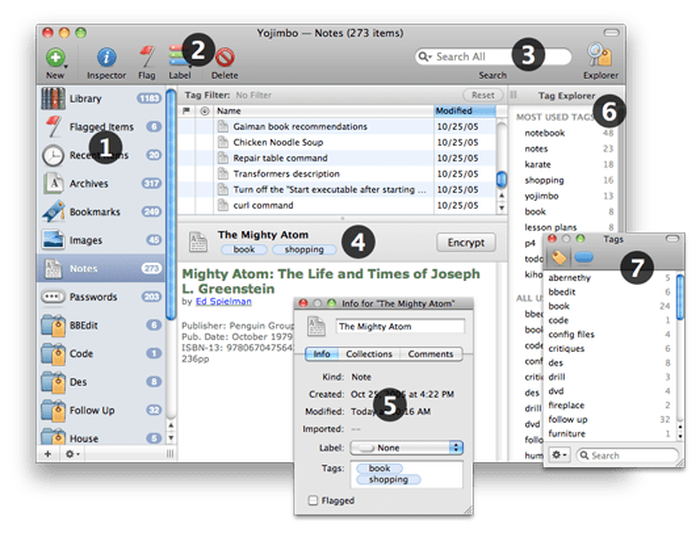
Task: Click the Encrypt button
Action: click(466, 242)
